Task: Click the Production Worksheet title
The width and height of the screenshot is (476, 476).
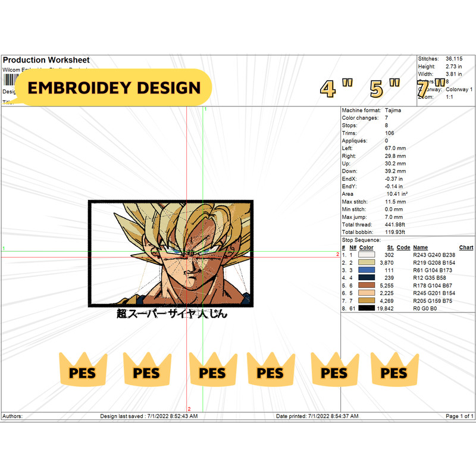Action: click(x=46, y=59)
